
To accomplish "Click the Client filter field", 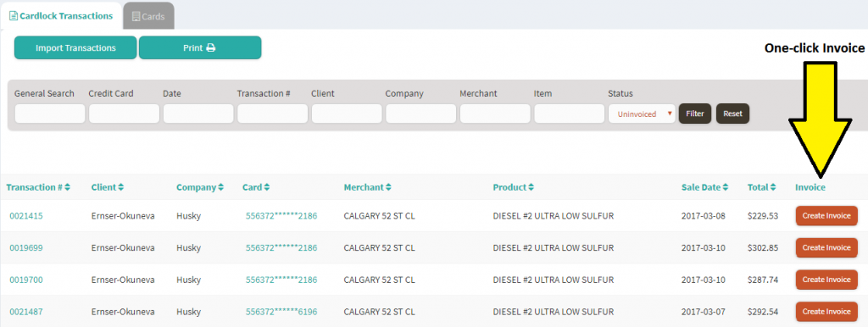I will [347, 114].
